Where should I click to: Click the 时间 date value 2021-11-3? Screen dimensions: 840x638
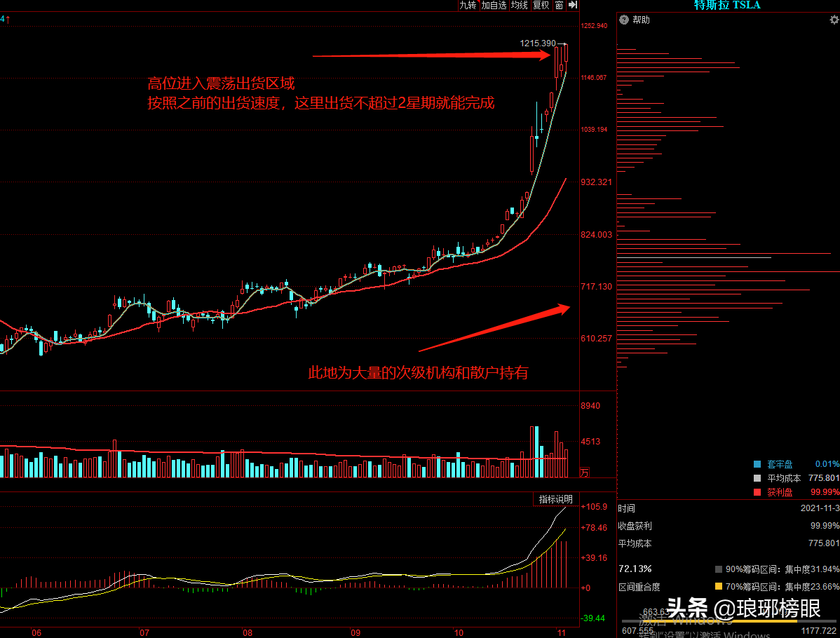tap(820, 508)
